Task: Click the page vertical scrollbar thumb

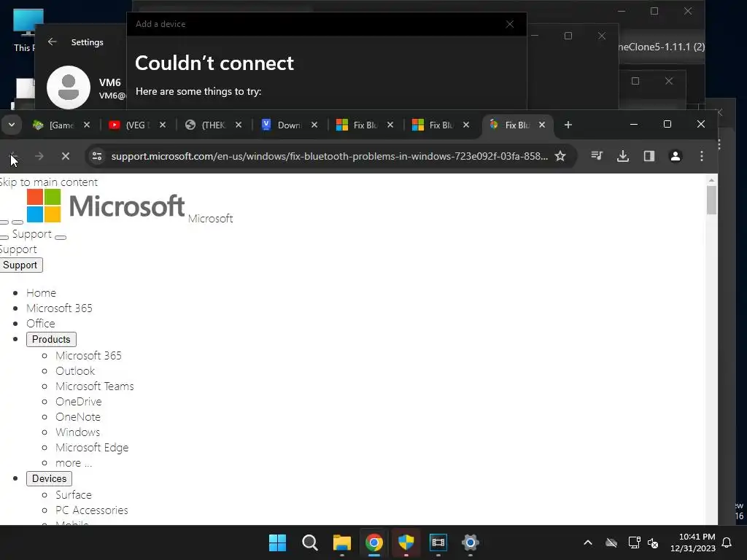Action: click(x=711, y=200)
